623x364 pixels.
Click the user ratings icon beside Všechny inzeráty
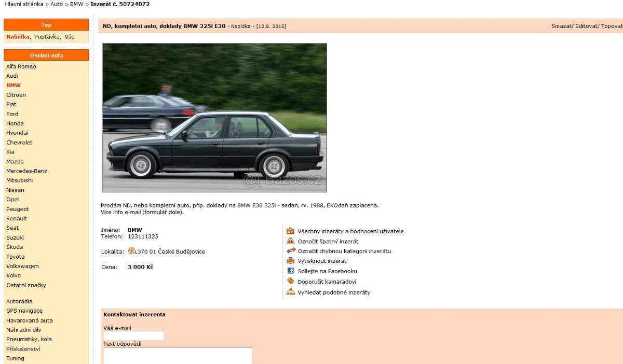pyautogui.click(x=290, y=231)
